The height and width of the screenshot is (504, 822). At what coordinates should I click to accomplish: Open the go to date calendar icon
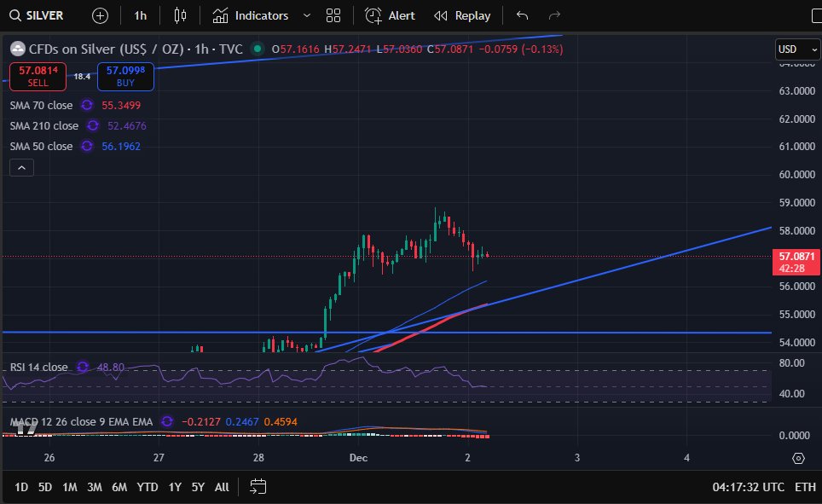(x=258, y=487)
